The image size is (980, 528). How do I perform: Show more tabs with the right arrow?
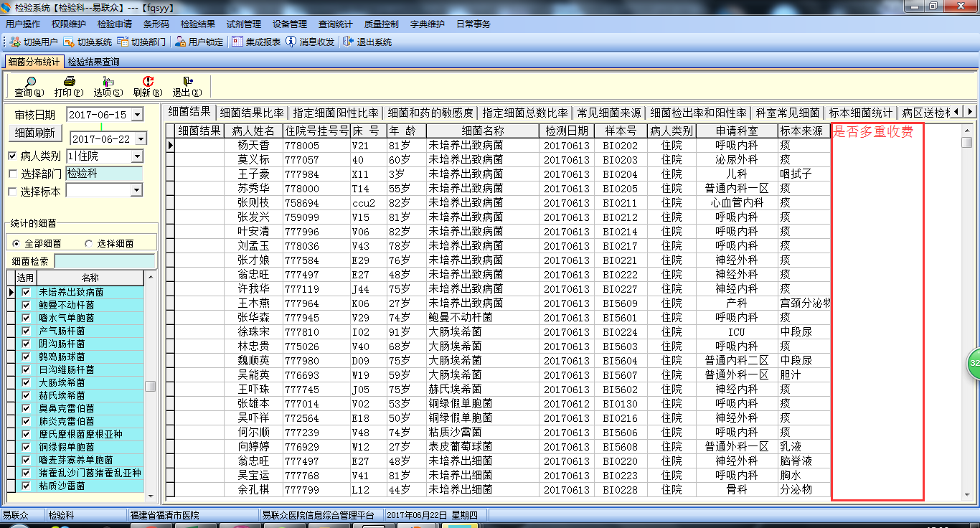[x=970, y=111]
